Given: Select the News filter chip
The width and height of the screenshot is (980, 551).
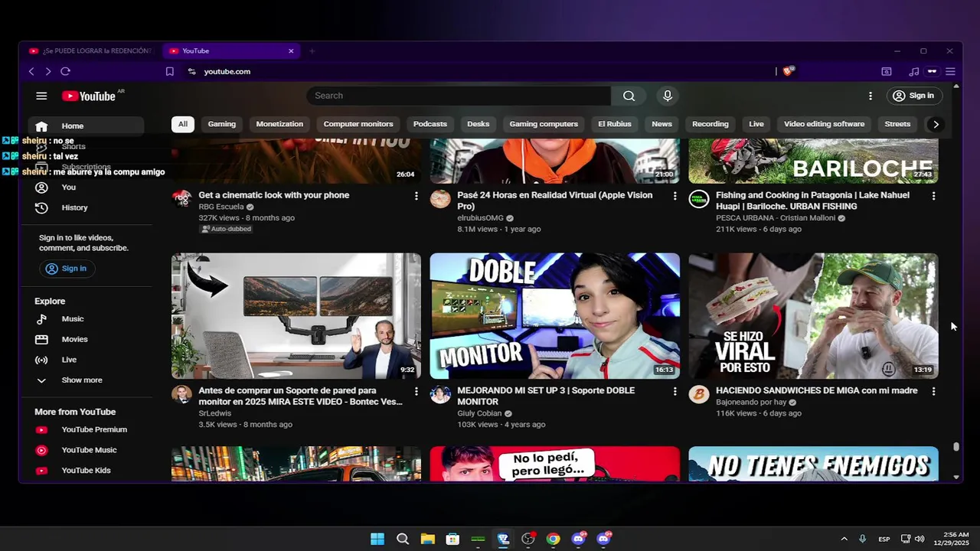Looking at the screenshot, I should [661, 124].
